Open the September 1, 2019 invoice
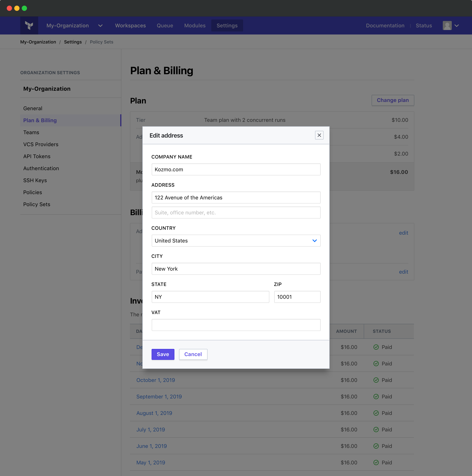The image size is (472, 476). (x=159, y=397)
